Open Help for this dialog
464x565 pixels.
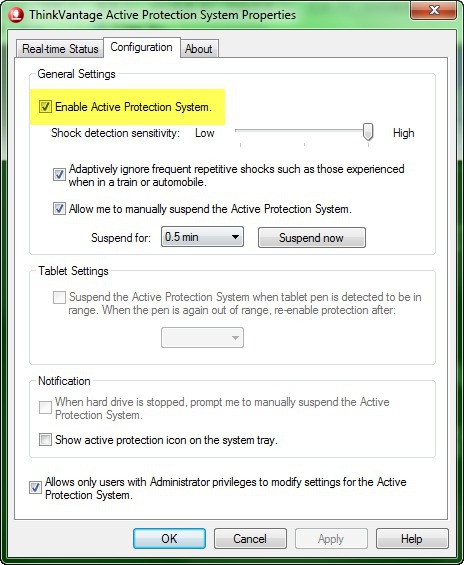[x=412, y=539]
